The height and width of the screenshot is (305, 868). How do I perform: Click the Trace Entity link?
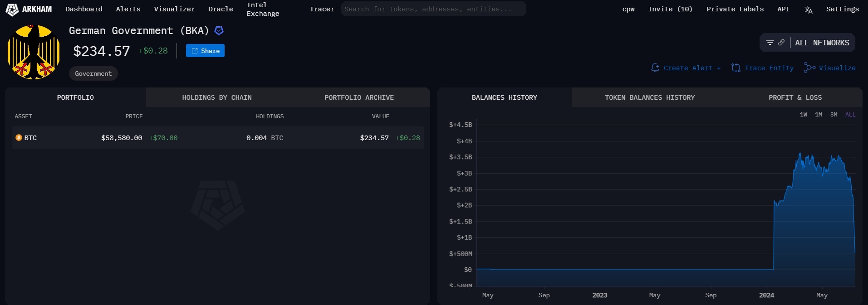tap(769, 68)
